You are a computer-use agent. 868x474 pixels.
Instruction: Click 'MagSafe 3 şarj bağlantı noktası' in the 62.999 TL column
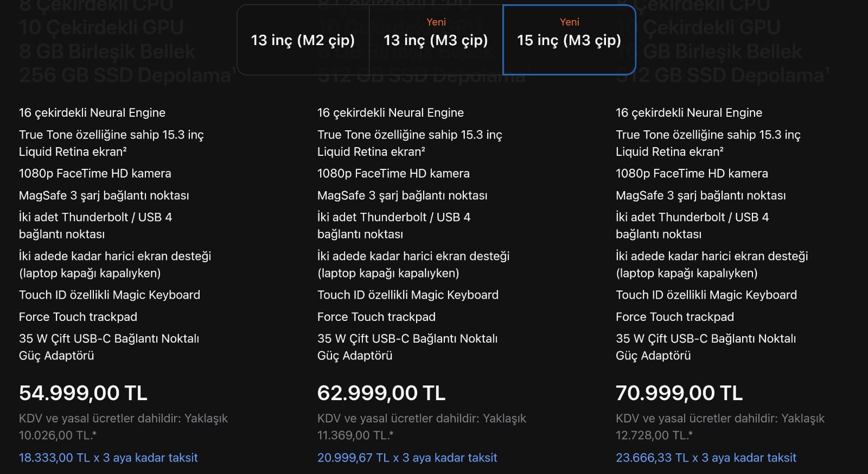pyautogui.click(x=403, y=195)
